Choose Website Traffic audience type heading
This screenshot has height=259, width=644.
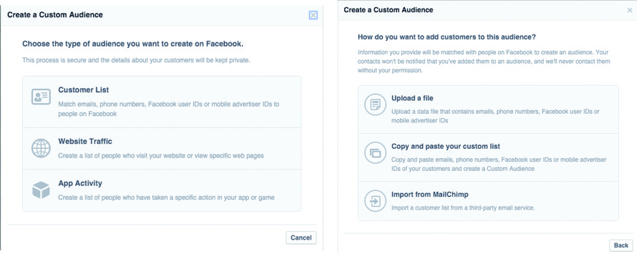pos(85,141)
